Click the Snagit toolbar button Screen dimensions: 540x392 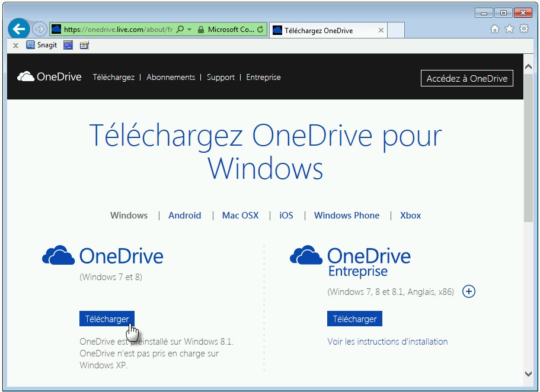pos(41,45)
